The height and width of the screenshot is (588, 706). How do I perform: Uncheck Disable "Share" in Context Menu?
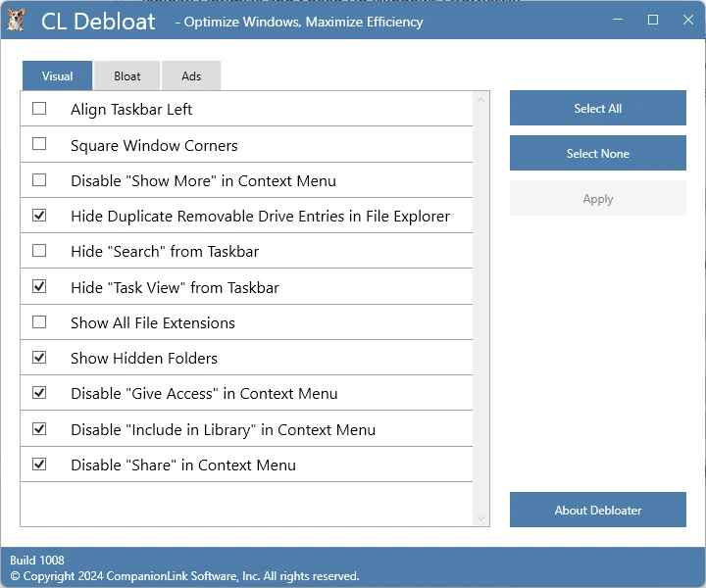(39, 464)
